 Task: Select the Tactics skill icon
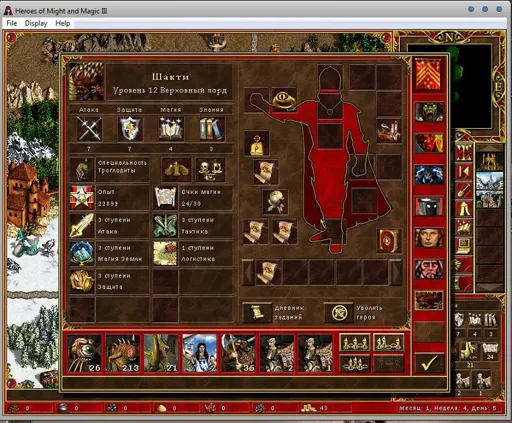pos(165,226)
